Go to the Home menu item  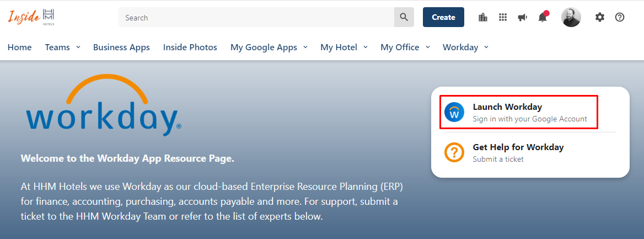tap(20, 47)
